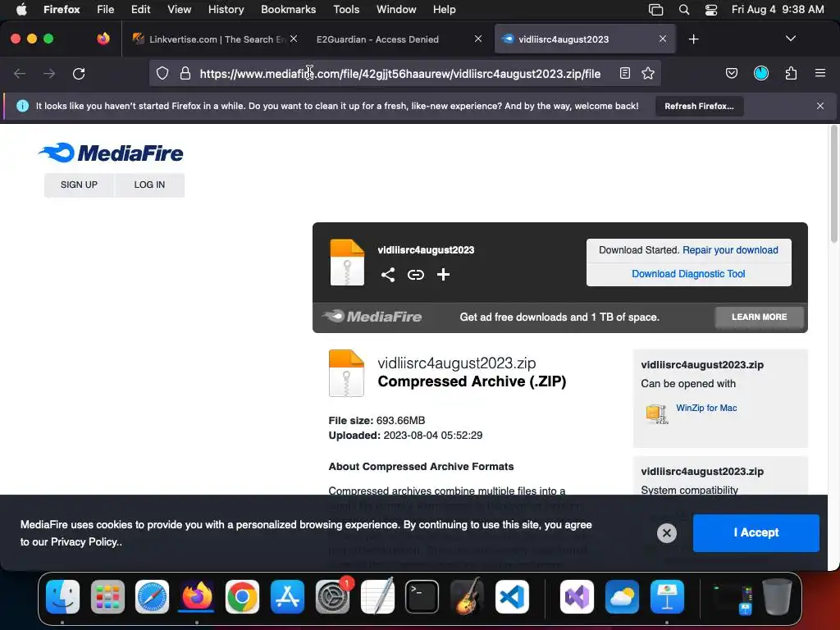
Task: Click the About Compressed Archive Formats heading
Action: click(x=421, y=467)
